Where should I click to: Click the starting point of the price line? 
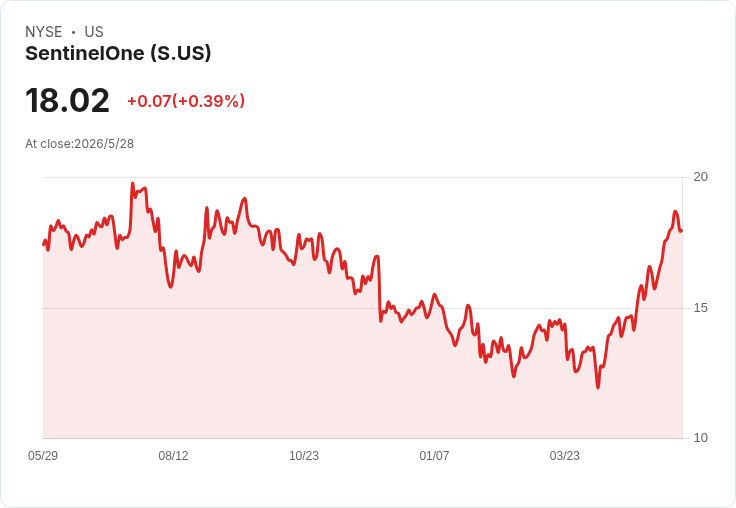(x=44, y=245)
